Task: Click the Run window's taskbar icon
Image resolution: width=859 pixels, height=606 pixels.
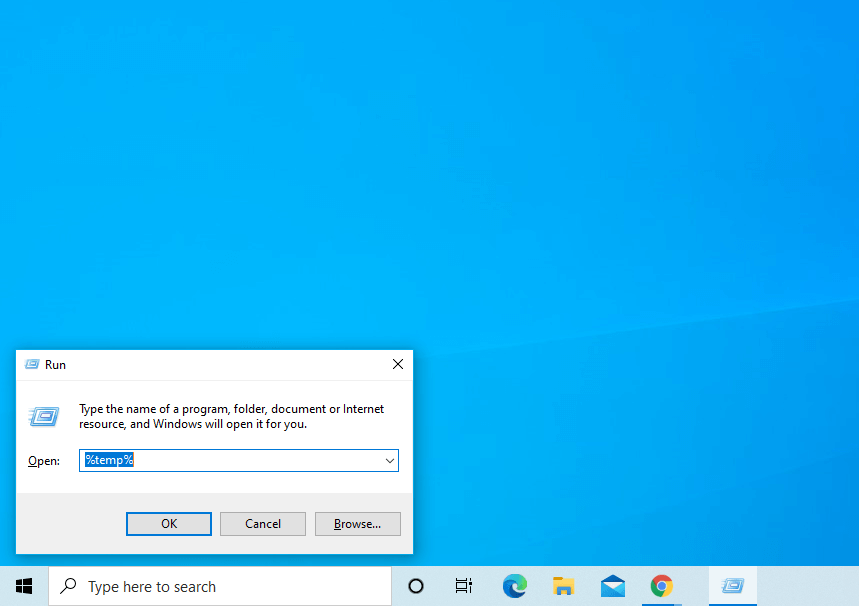Action: 731,586
